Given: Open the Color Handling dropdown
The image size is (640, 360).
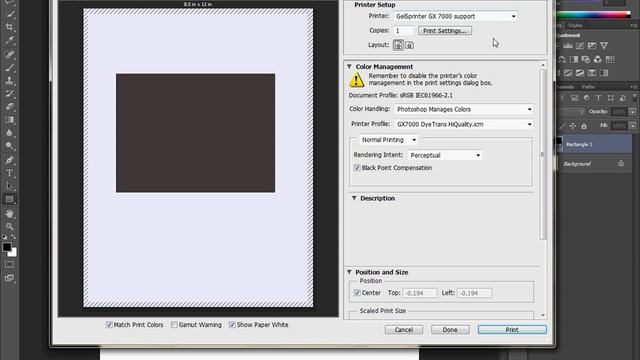Looking at the screenshot, I should point(464,109).
